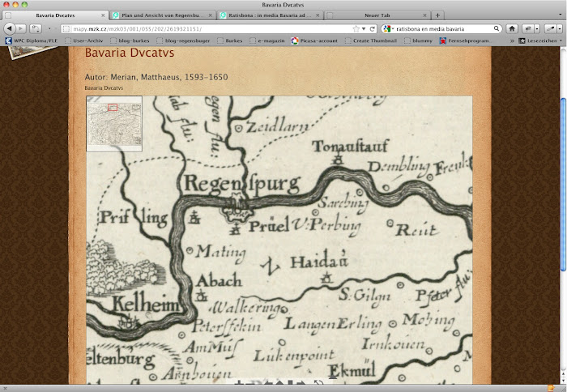Go back to the previous page

coord(10,28)
